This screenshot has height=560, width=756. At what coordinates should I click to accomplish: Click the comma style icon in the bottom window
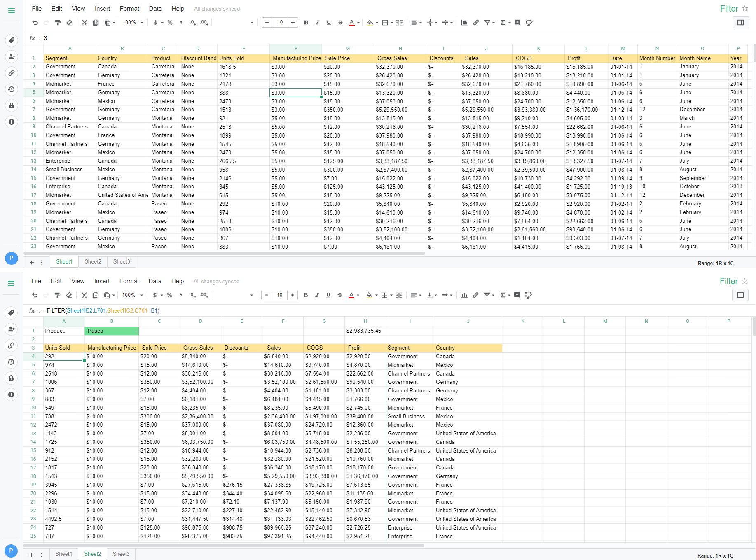click(x=180, y=294)
